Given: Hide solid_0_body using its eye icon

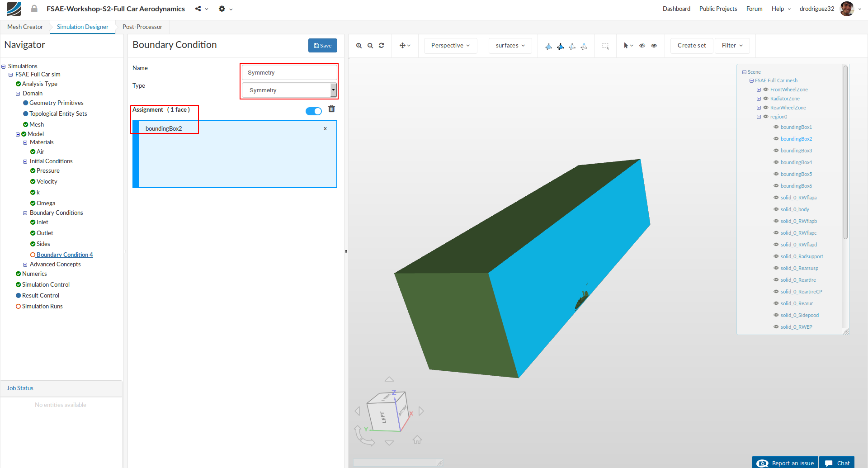Looking at the screenshot, I should (x=776, y=209).
